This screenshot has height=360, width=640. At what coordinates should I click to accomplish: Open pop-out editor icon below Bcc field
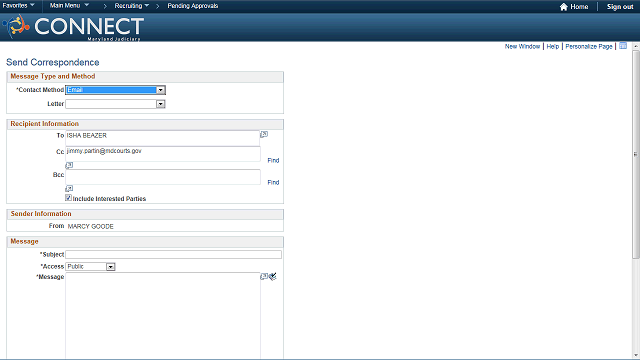click(x=69, y=189)
